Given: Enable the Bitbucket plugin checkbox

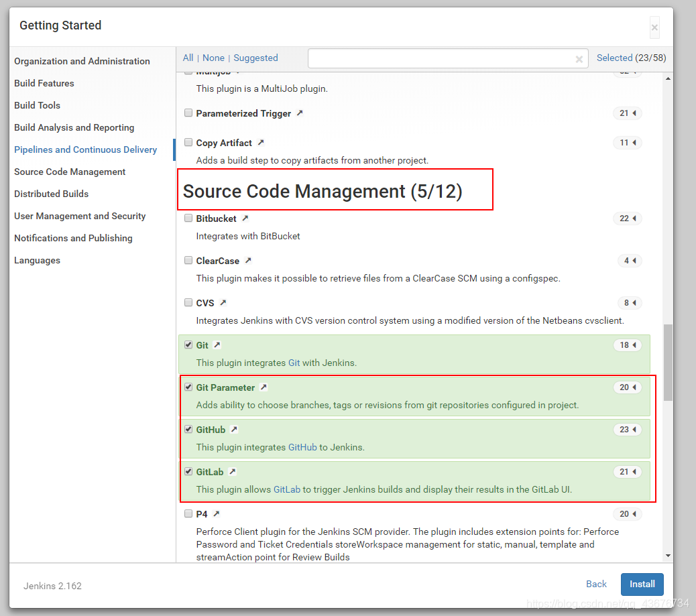Looking at the screenshot, I should click(188, 218).
